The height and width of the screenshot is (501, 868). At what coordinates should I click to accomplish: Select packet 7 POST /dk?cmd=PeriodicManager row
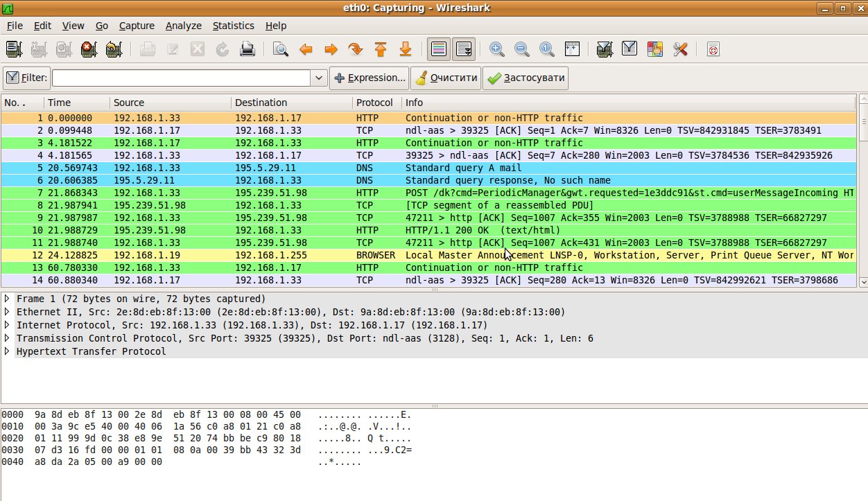pos(429,193)
